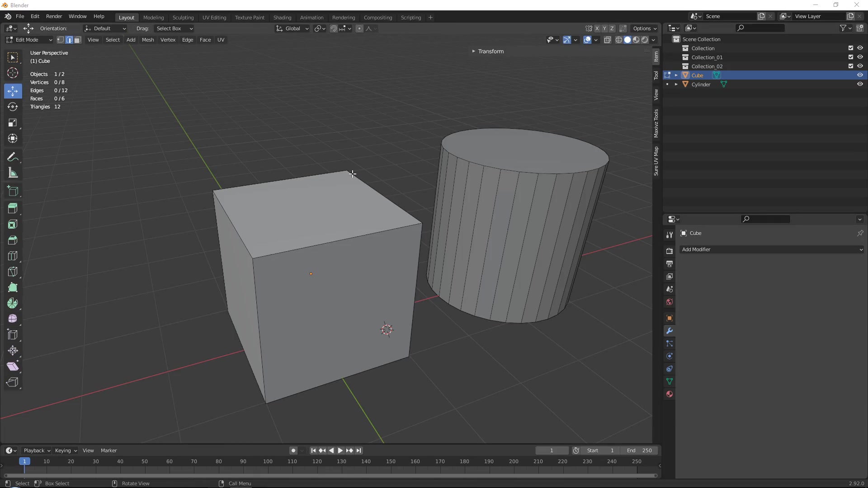Image resolution: width=868 pixels, height=488 pixels.
Task: Open the Render properties tab
Action: click(x=670, y=251)
